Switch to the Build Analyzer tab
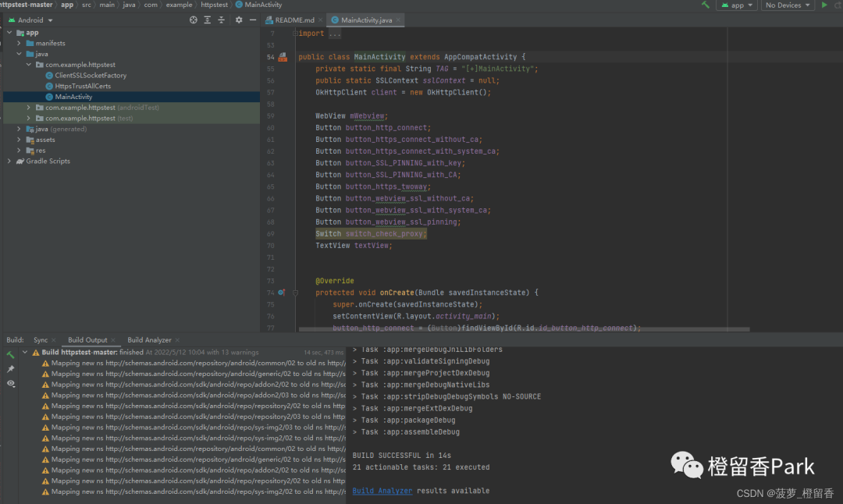Viewport: 843px width, 504px height. [x=149, y=340]
